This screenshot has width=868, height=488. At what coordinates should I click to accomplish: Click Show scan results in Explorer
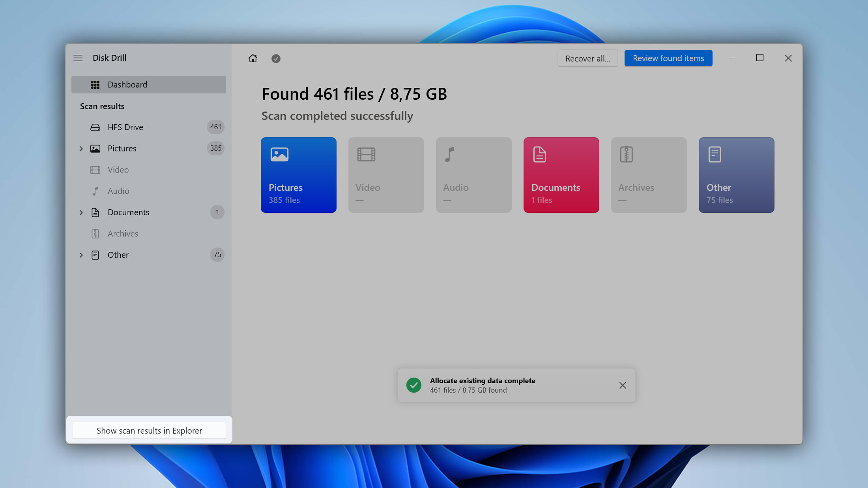point(150,430)
